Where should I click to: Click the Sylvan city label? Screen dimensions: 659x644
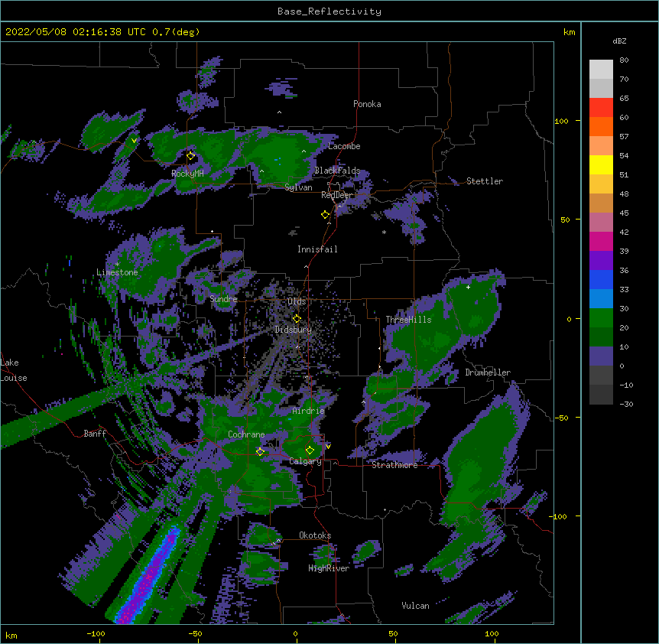[x=298, y=187]
